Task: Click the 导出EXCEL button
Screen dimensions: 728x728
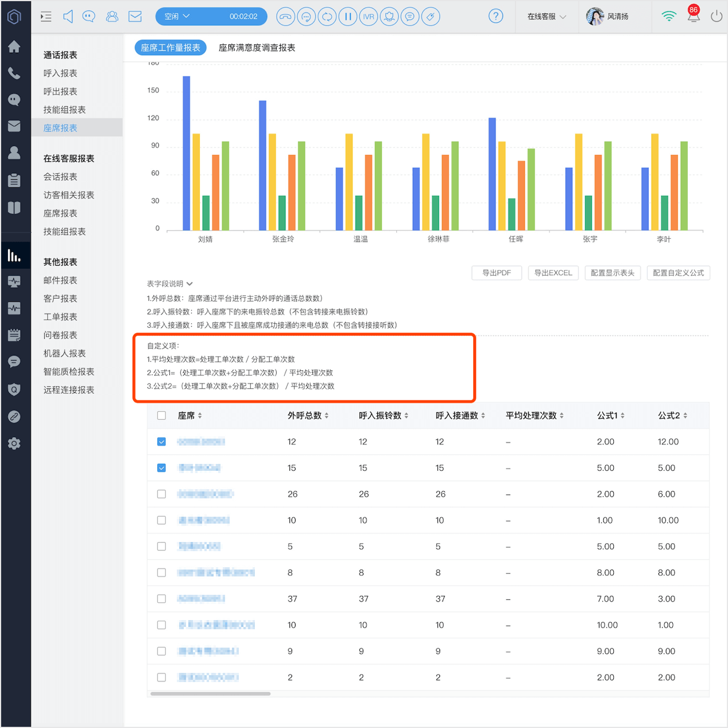Action: 553,273
